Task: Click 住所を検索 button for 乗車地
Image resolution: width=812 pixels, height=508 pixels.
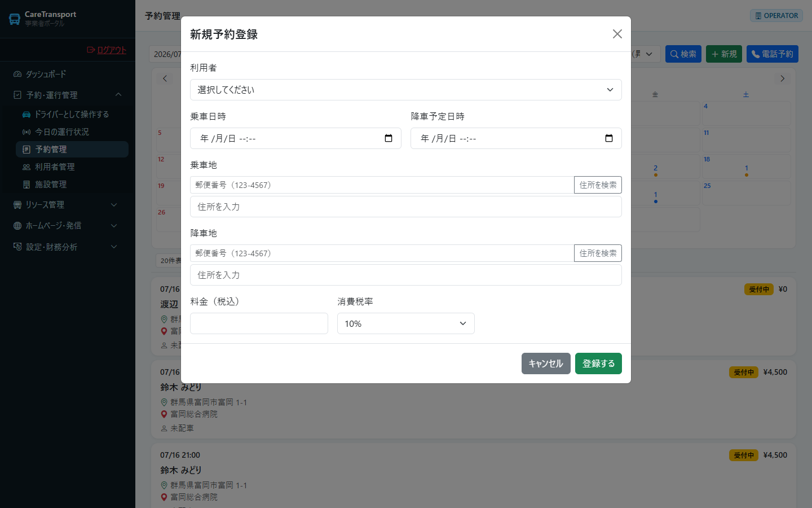Action: (x=598, y=185)
